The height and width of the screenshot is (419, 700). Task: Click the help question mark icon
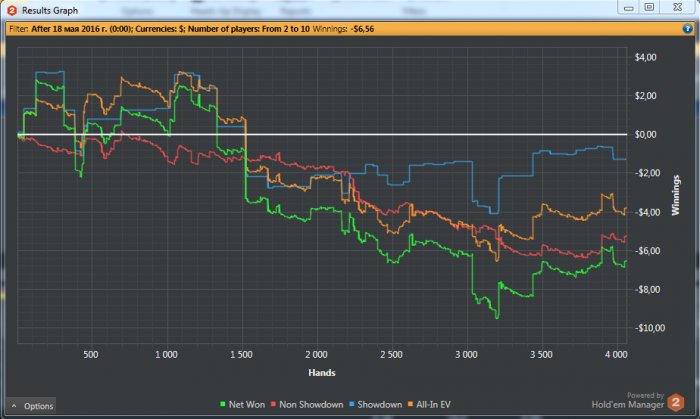coord(687,29)
